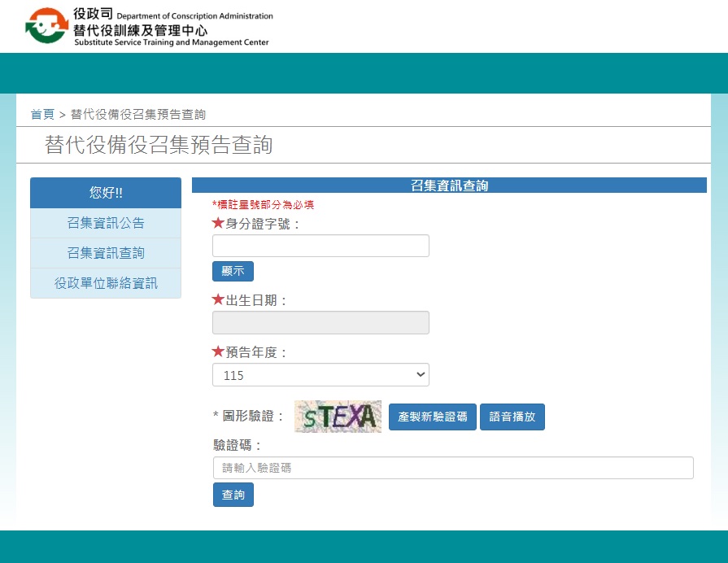Image resolution: width=728 pixels, height=563 pixels.
Task: Click the 身分證字號 input field
Action: point(320,245)
